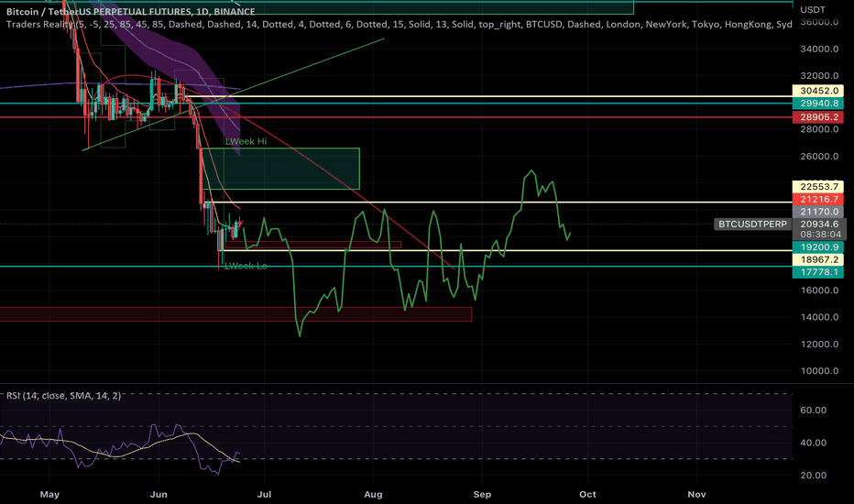The image size is (854, 504).
Task: Select the 18967.2 price tag
Action: pyautogui.click(x=818, y=259)
